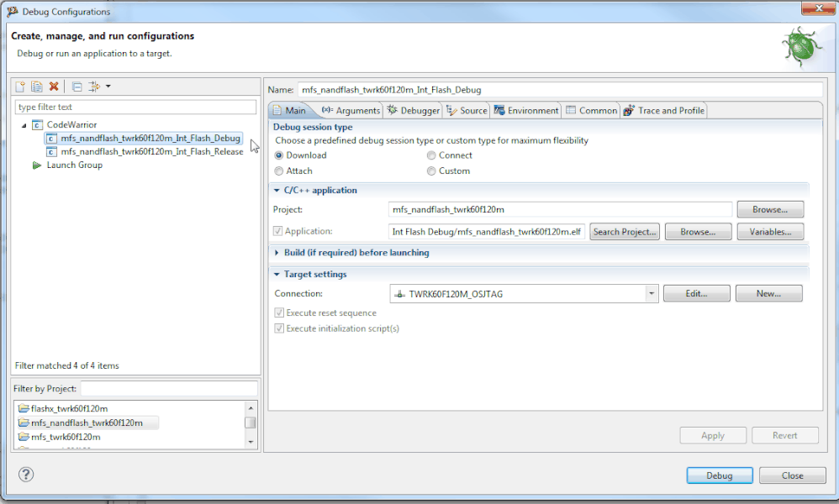Click the Revert button

(785, 436)
